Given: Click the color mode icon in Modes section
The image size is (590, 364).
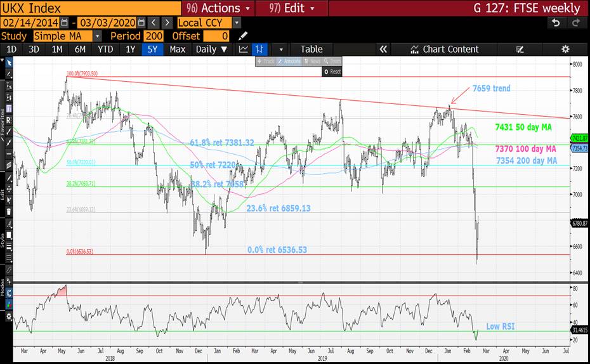Looking at the screenshot, I should pos(9,304).
